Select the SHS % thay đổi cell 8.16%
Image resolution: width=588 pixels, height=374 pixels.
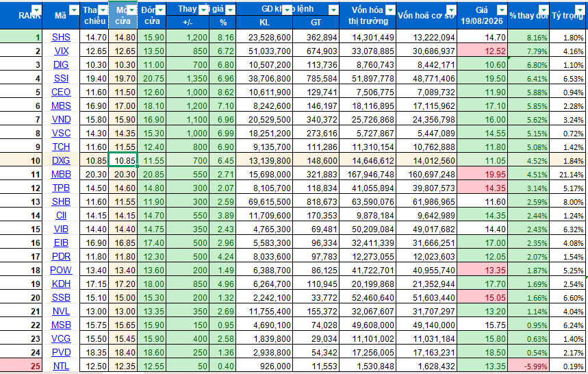point(528,37)
